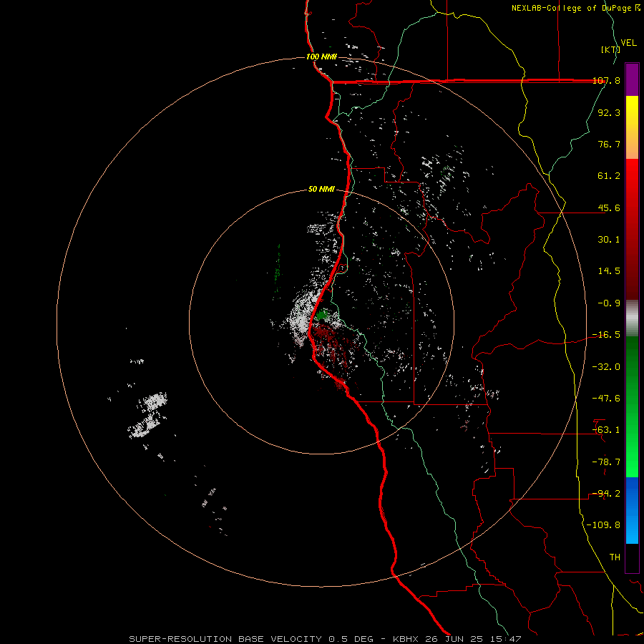Click the -63.1 velocity scale value

pos(606,430)
